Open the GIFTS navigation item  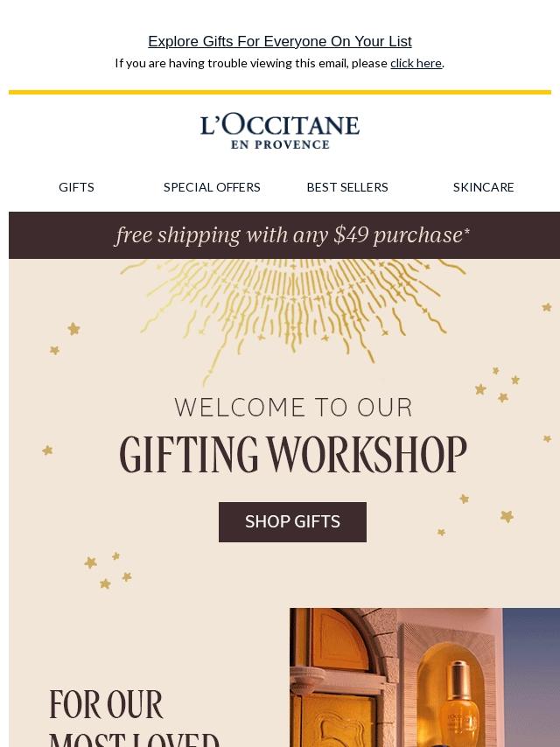(76, 187)
